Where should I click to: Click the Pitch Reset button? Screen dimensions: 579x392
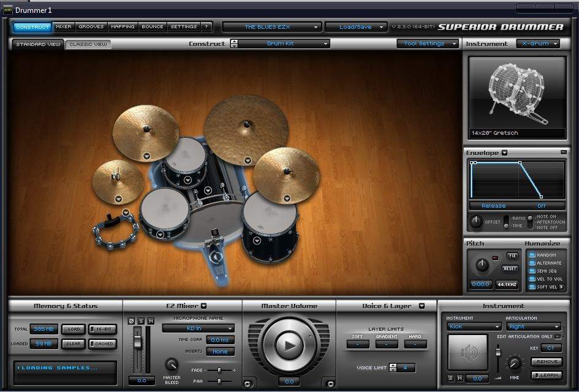pos(510,268)
